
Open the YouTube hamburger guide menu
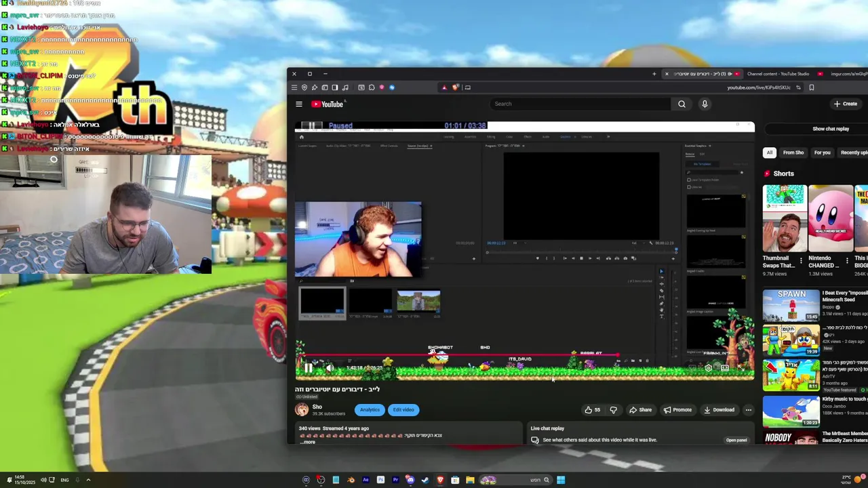(x=299, y=104)
